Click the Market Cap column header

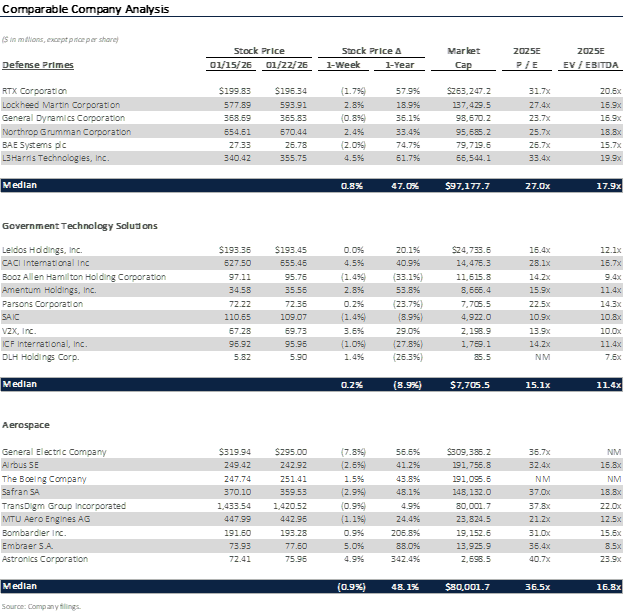464,57
